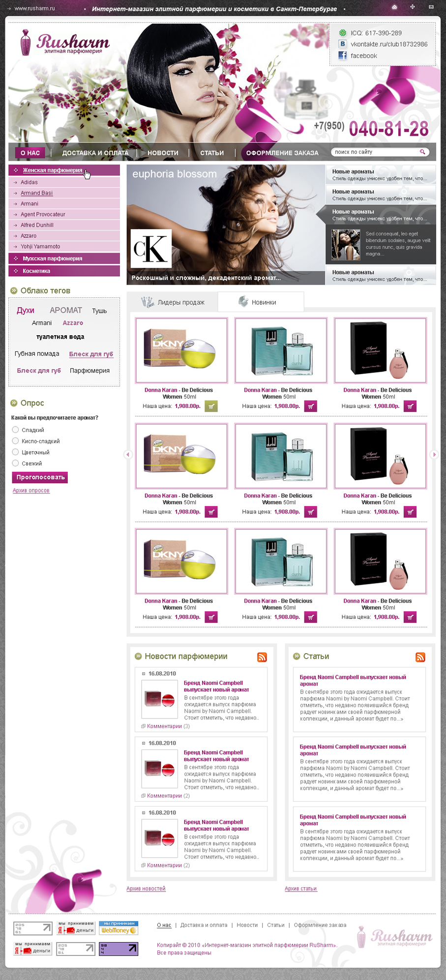
Task: Click the right carousel arrow of products
Action: pyautogui.click(x=434, y=455)
